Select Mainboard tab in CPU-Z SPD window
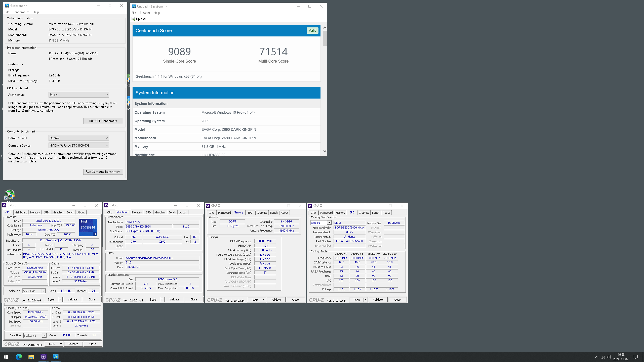 (326, 213)
